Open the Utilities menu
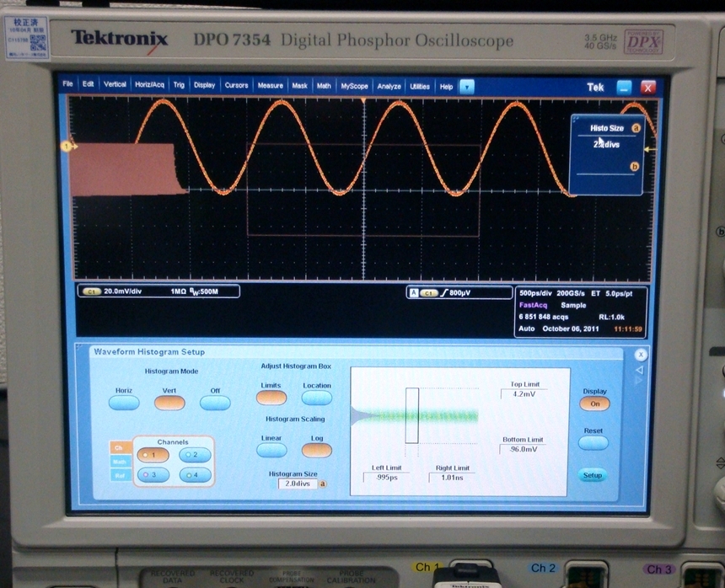The width and height of the screenshot is (725, 588). tap(420, 87)
